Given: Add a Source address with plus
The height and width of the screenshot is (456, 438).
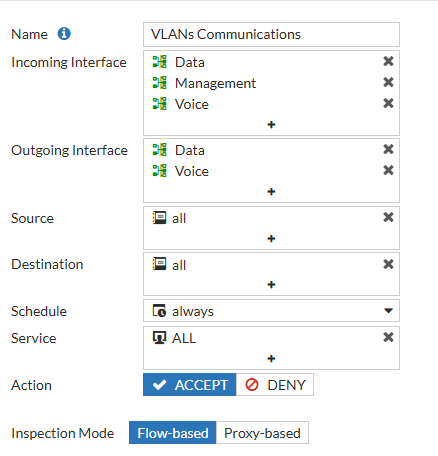Looking at the screenshot, I should [271, 239].
